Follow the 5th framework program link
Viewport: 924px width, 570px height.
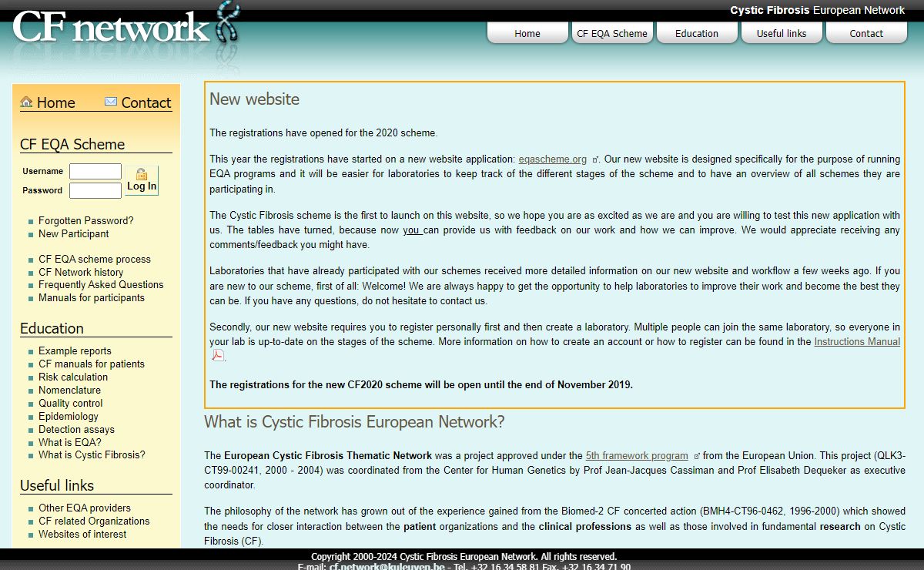pyautogui.click(x=637, y=456)
